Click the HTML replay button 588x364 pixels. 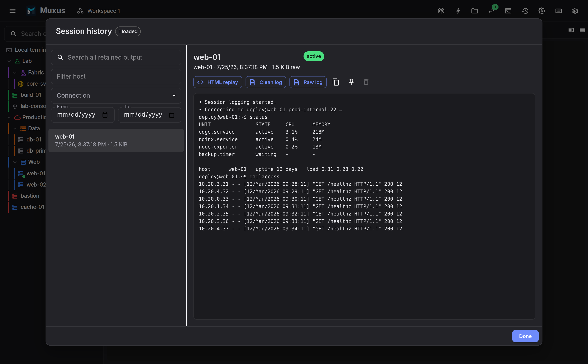coord(218,82)
